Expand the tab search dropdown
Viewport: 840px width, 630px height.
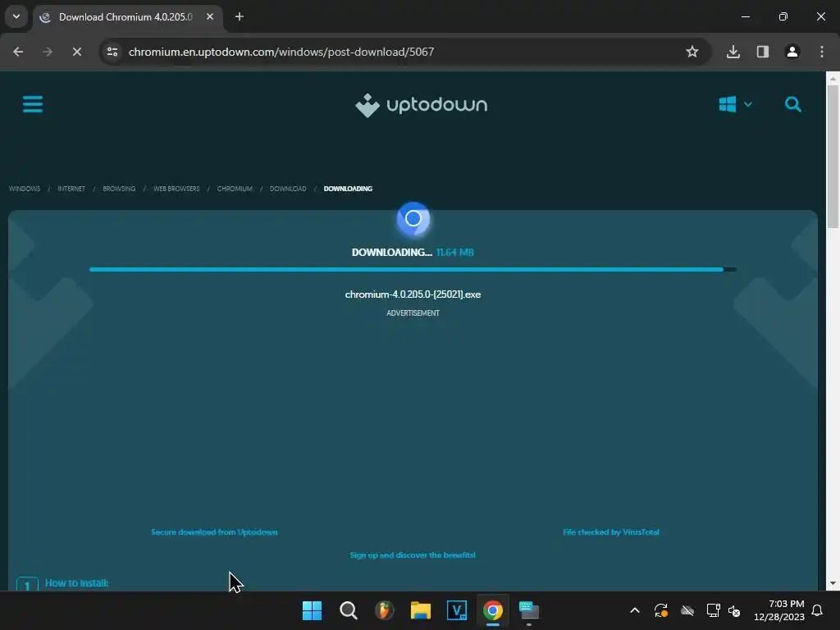tap(16, 16)
